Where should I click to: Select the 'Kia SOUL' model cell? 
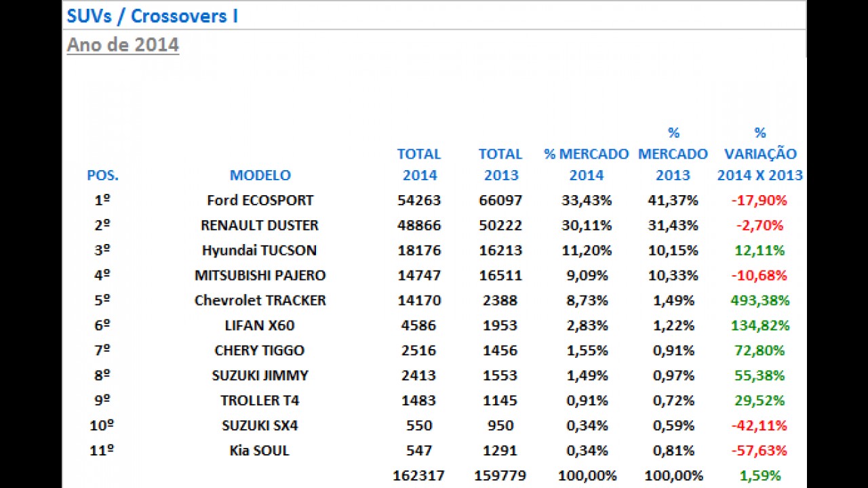pyautogui.click(x=260, y=451)
